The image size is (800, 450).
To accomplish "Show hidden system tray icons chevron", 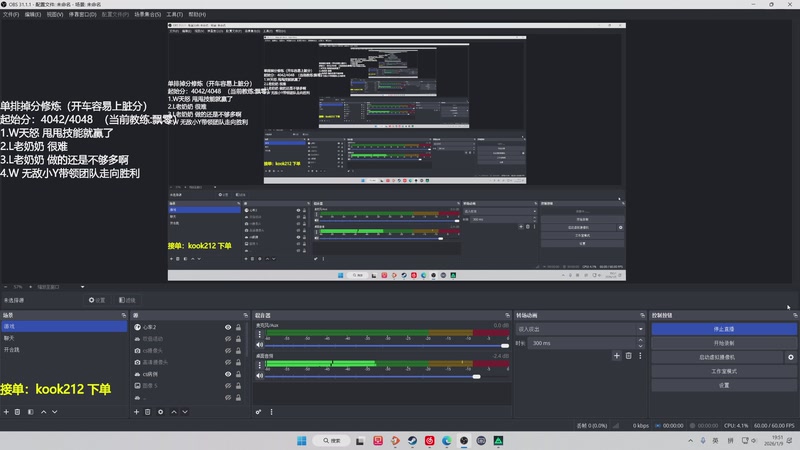I will 690,441.
